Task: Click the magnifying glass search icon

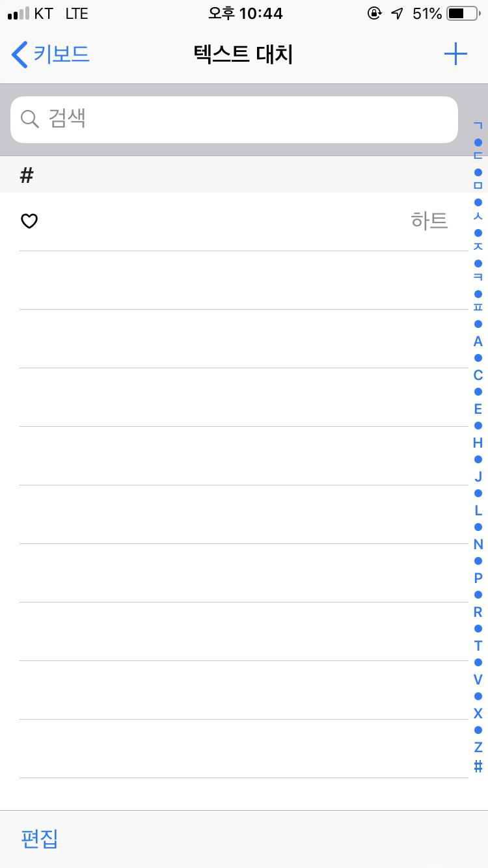Action: [x=30, y=119]
